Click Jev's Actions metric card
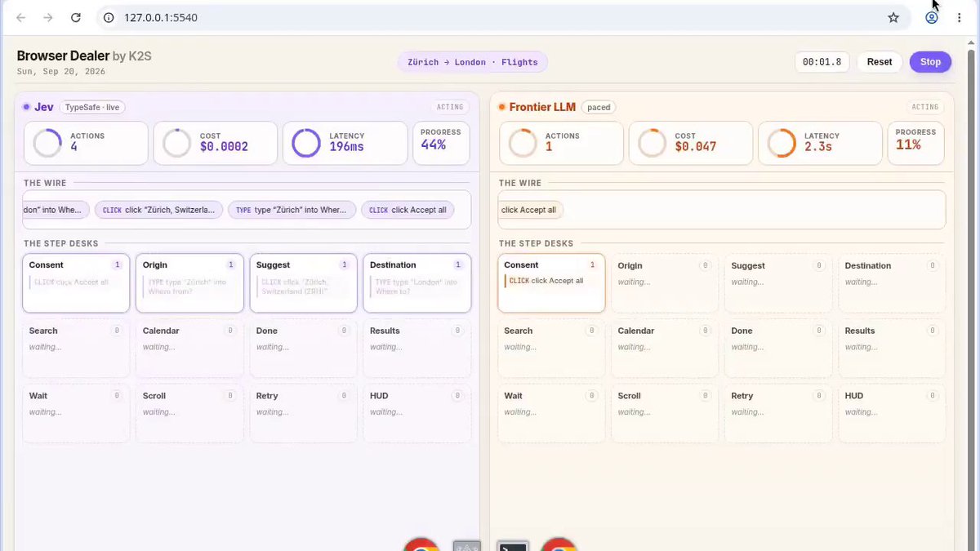This screenshot has width=980, height=551. [x=86, y=143]
